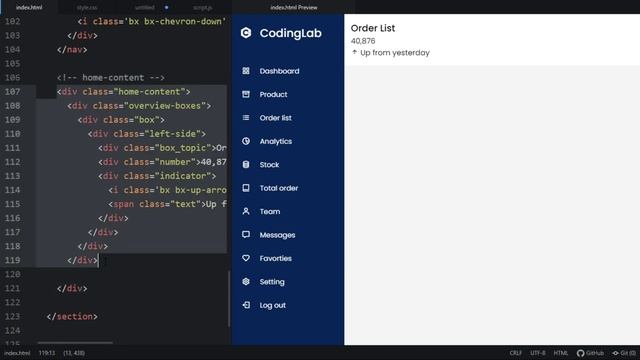Click the closing section tag on line 123
The width and height of the screenshot is (640, 360).
pos(72,316)
